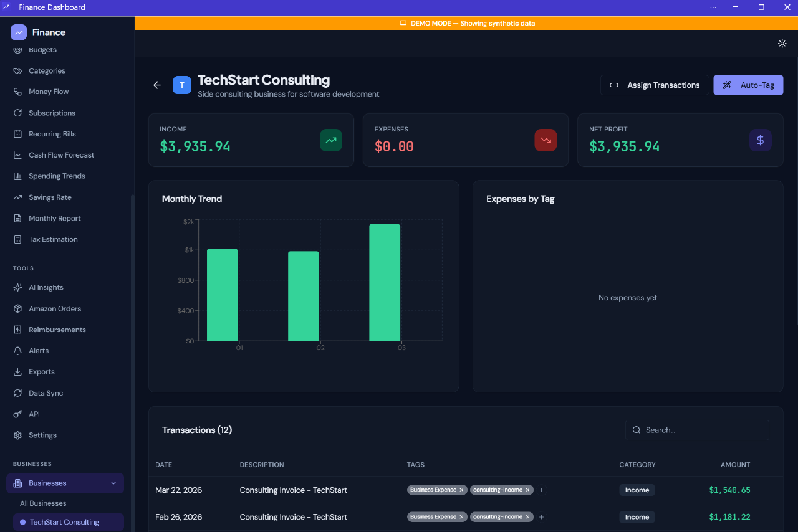Click the transactions search field

tap(696, 430)
